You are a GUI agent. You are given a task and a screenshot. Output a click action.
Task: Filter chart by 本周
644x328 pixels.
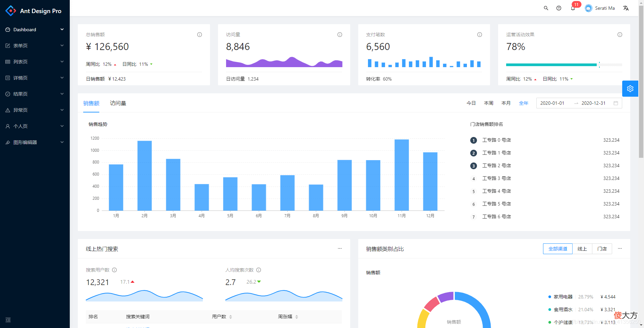tap(489, 103)
